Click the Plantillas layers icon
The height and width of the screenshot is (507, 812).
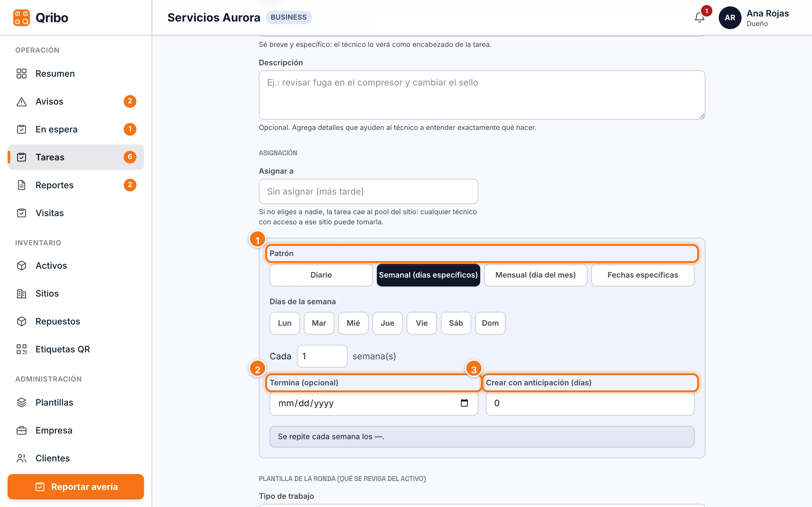pos(22,402)
